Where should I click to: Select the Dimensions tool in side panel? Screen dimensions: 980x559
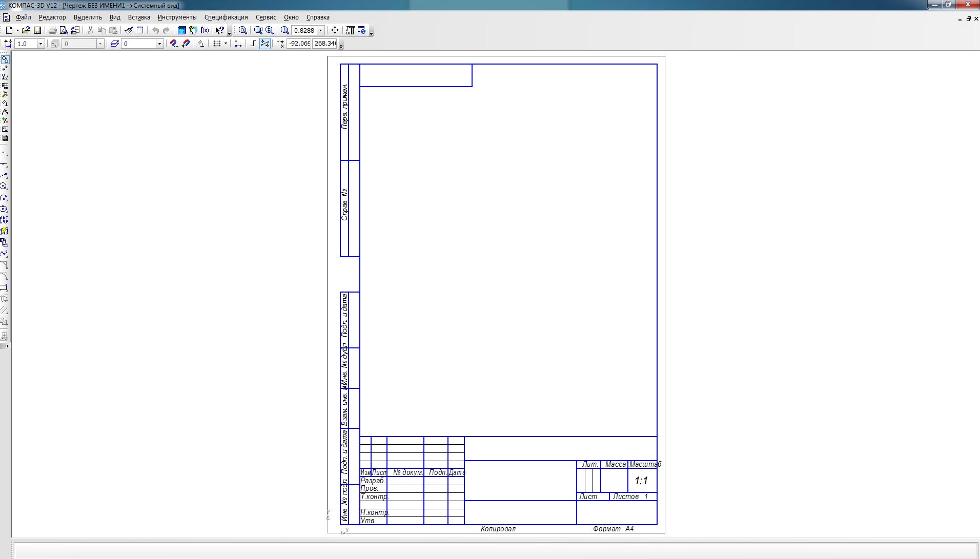click(x=5, y=68)
